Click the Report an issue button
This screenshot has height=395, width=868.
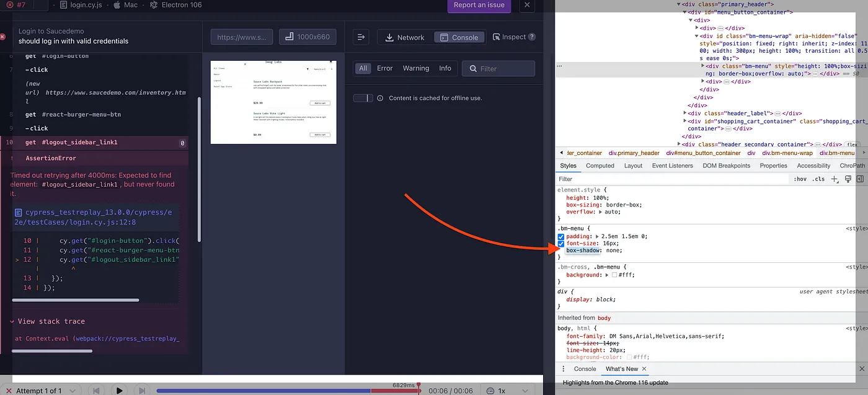479,6
